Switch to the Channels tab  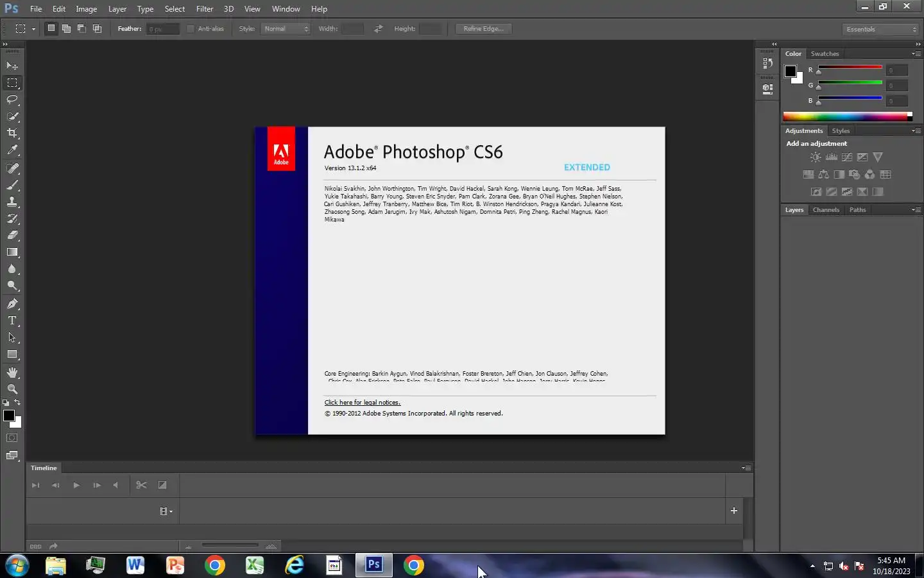(826, 210)
